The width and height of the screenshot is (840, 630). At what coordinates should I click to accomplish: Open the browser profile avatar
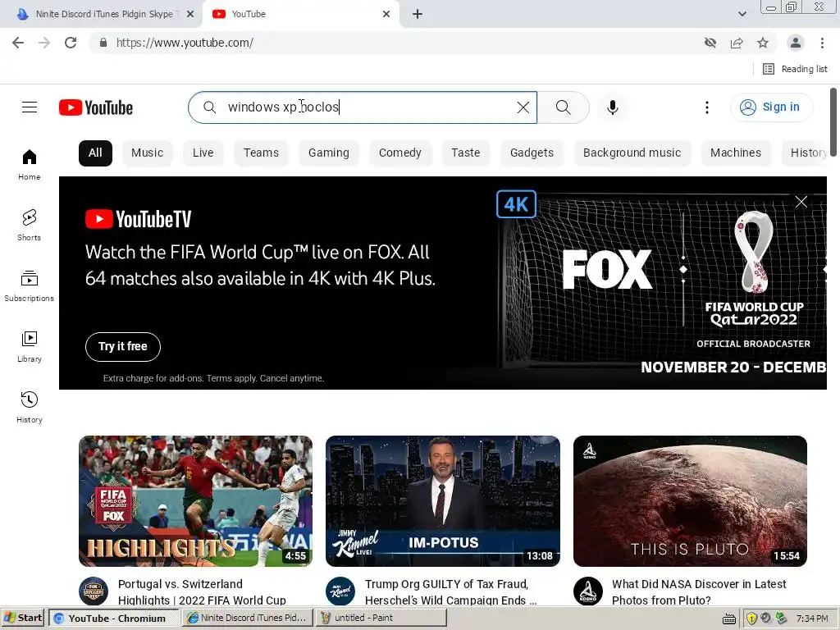pyautogui.click(x=796, y=43)
